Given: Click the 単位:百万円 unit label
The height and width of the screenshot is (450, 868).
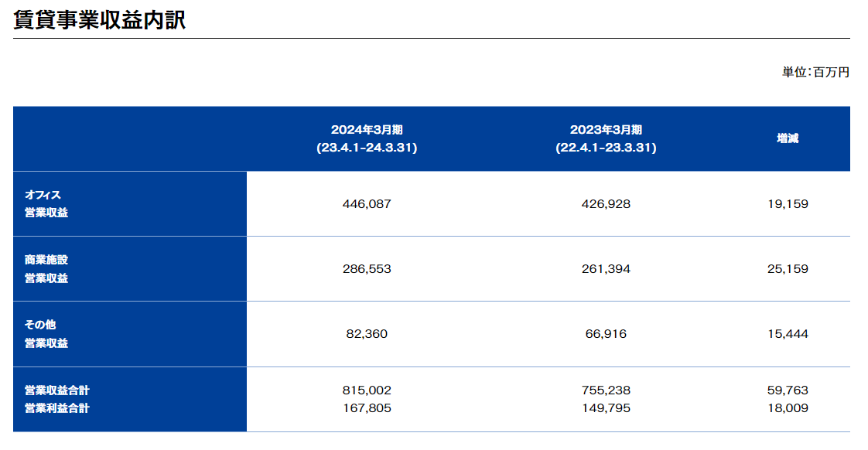Looking at the screenshot, I should pos(815,72).
